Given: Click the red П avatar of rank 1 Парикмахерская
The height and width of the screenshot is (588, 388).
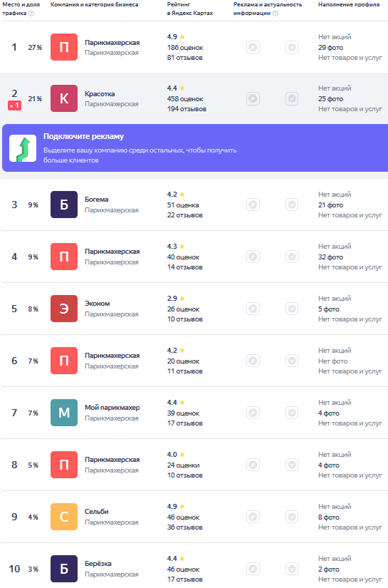Looking at the screenshot, I should coord(64,47).
